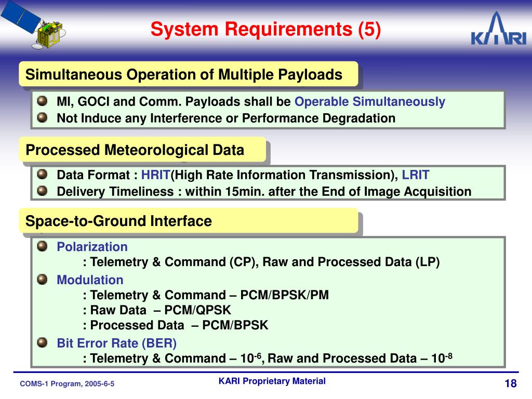
Task: Select the Processed Meteorological Data heading
Action: click(x=142, y=150)
